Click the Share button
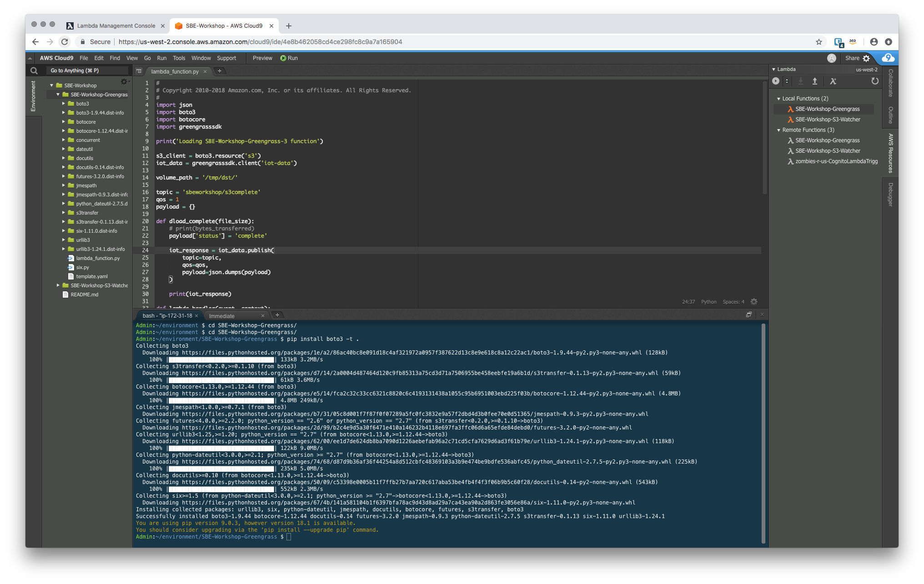Viewport: 924px width, 584px height. 852,58
